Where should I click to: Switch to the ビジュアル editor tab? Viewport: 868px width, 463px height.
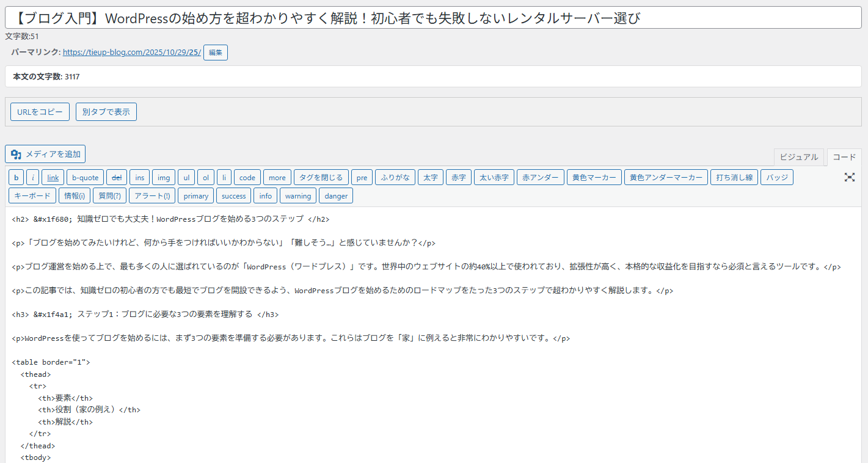[798, 157]
